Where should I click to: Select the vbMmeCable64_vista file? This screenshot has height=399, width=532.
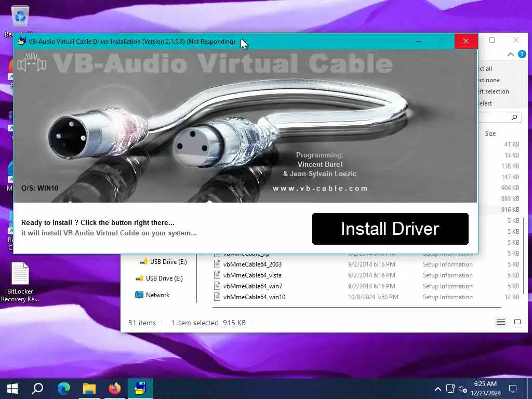[252, 275]
